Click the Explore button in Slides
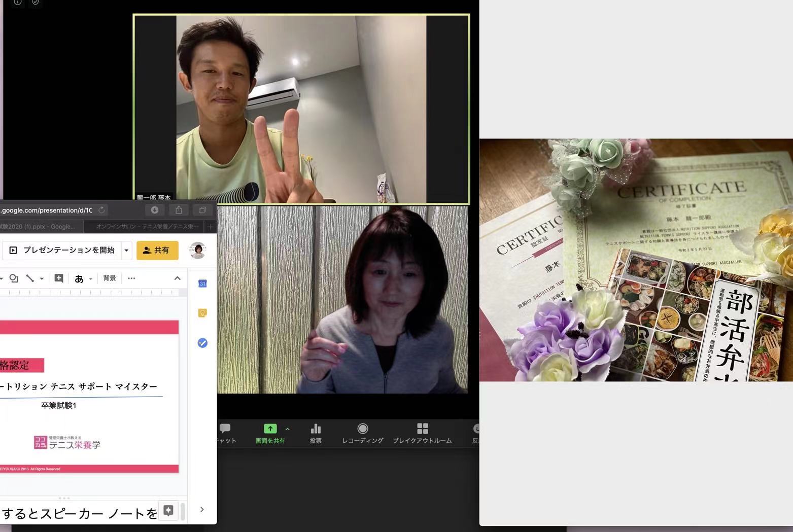 (x=168, y=510)
